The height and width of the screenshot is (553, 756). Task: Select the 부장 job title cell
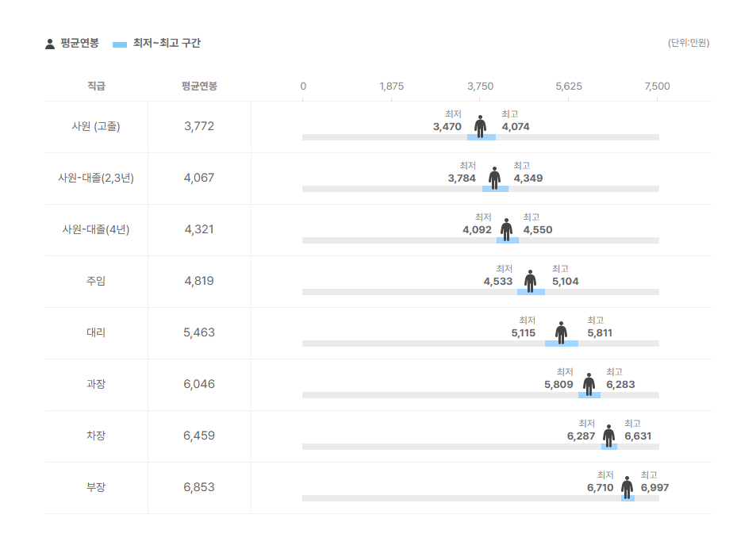click(x=96, y=487)
